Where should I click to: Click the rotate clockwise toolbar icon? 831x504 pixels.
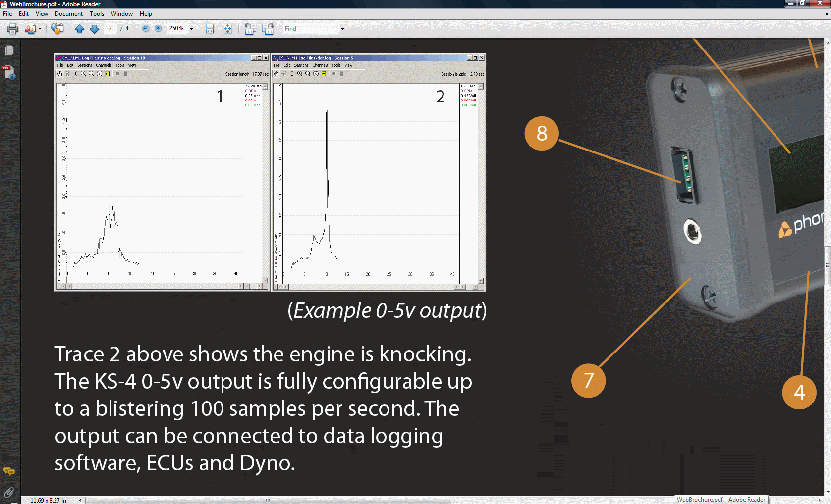click(268, 29)
